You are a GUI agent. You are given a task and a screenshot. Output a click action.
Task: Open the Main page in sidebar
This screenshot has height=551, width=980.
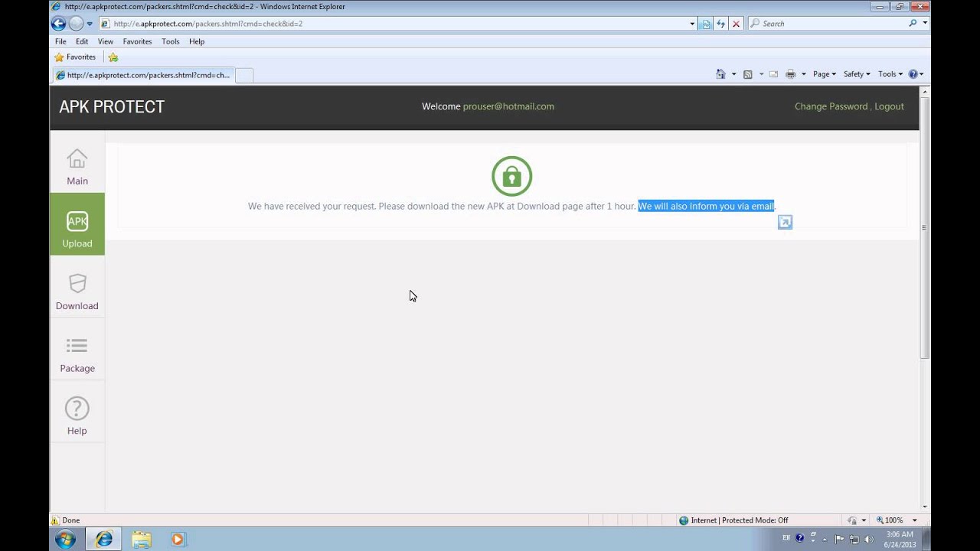pos(77,167)
